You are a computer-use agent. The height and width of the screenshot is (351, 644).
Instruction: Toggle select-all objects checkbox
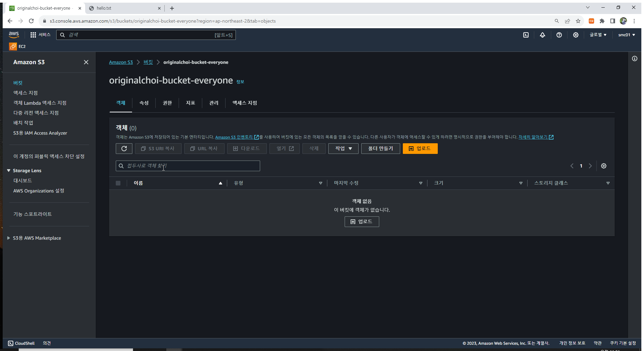(x=118, y=183)
